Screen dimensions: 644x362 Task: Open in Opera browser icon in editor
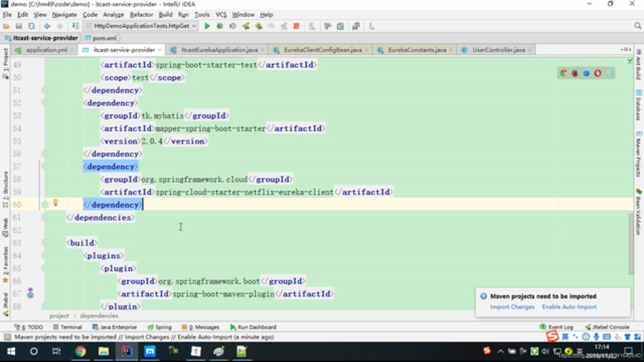tap(598, 73)
